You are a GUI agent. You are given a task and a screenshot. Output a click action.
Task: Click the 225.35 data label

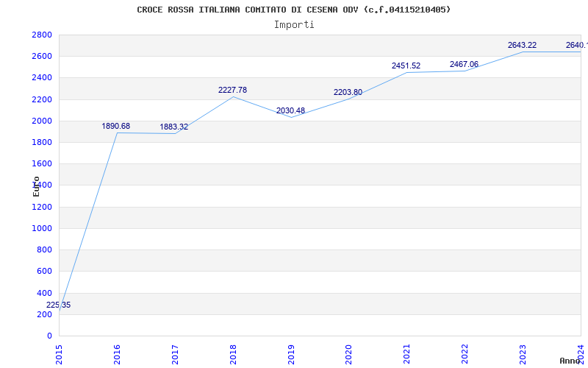(x=58, y=305)
